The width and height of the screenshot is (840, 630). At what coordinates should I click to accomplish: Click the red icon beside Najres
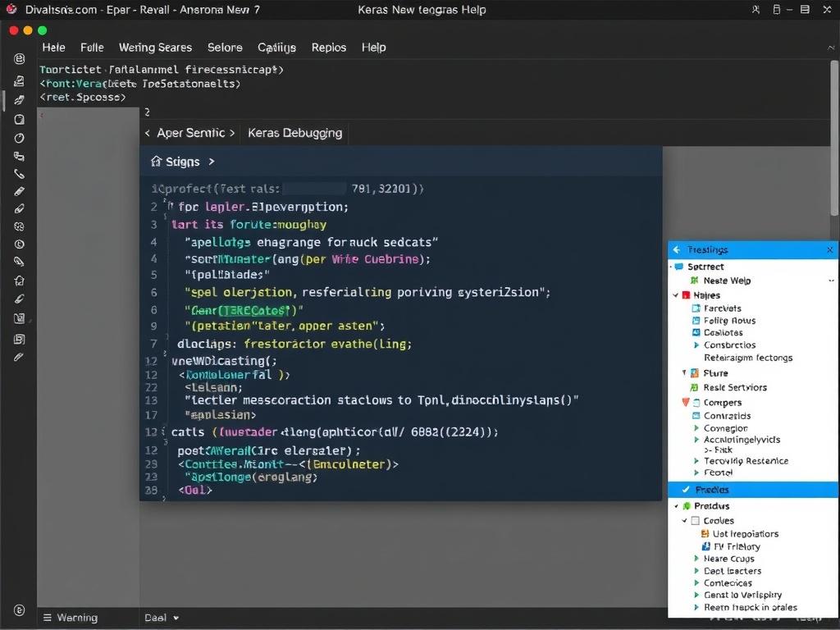[x=686, y=295]
